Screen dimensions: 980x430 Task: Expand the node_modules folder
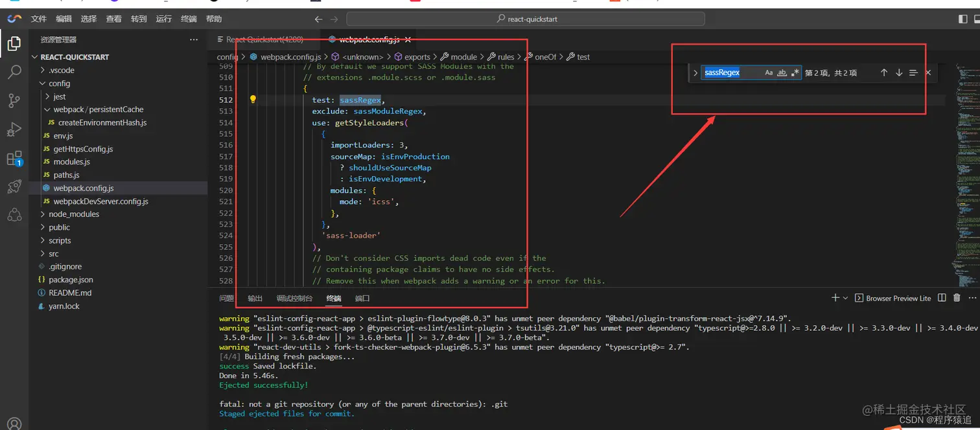pyautogui.click(x=43, y=214)
